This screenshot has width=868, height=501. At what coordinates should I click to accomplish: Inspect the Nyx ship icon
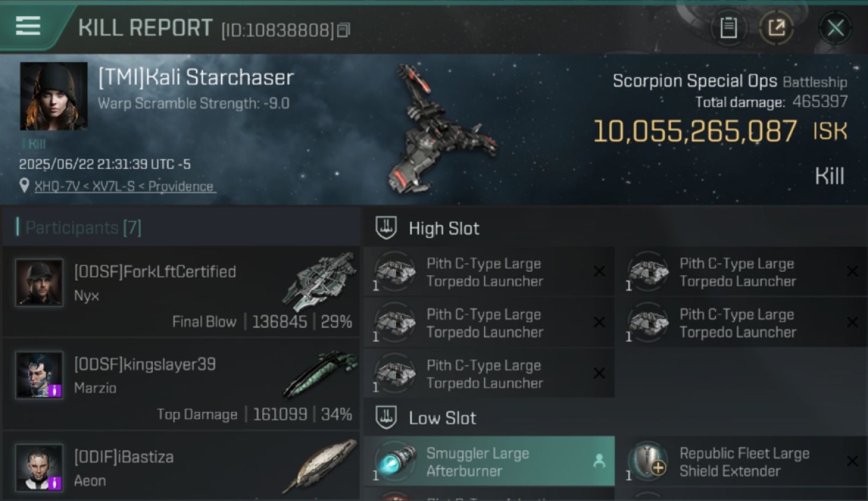[x=318, y=281]
